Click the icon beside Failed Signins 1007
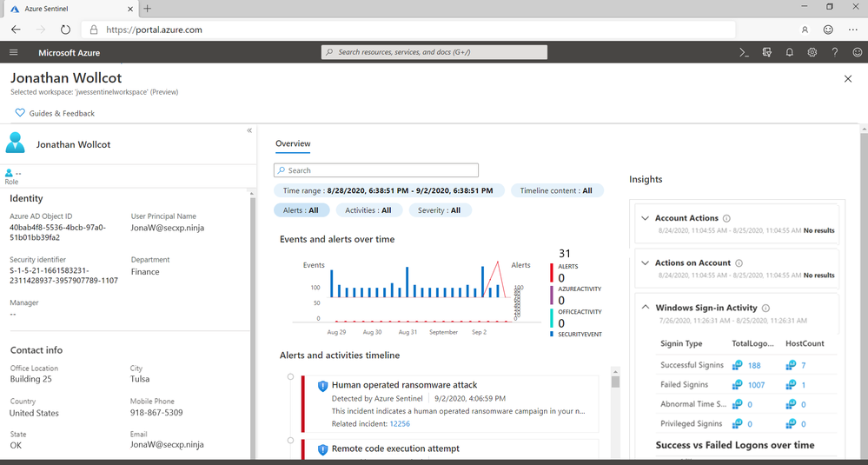868x465 pixels. 738,385
